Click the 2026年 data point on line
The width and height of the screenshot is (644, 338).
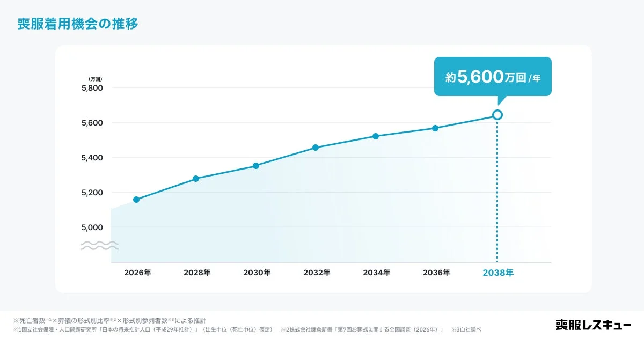136,200
